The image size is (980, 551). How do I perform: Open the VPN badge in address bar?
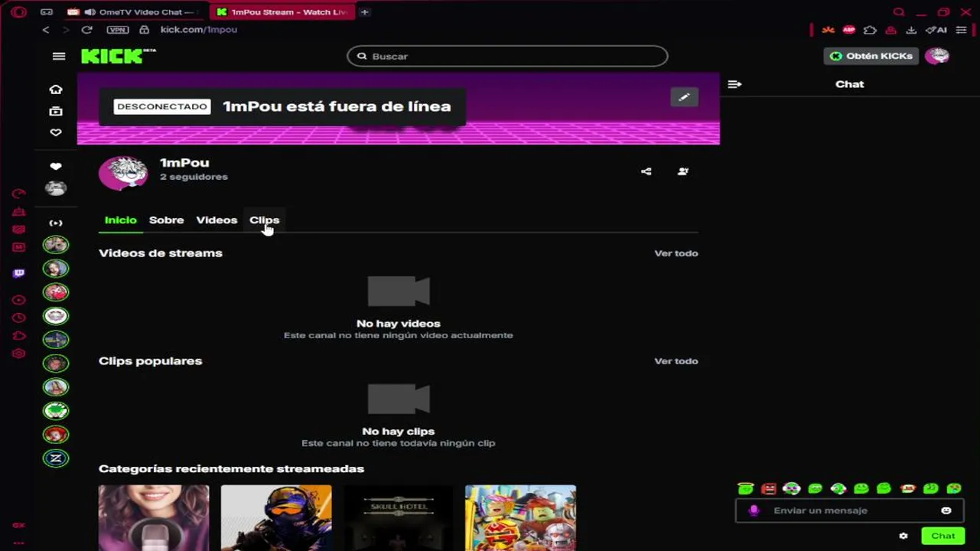[118, 30]
